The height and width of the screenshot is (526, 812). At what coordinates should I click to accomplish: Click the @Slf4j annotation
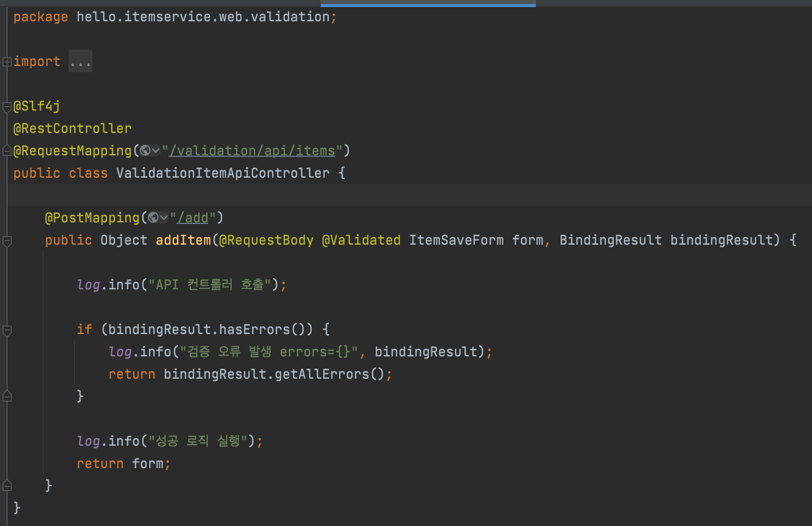point(37,106)
